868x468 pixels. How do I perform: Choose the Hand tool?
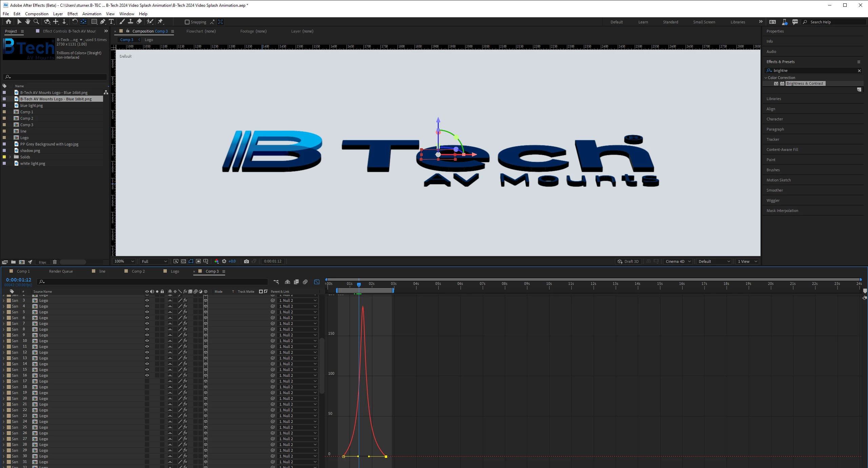[x=27, y=22]
